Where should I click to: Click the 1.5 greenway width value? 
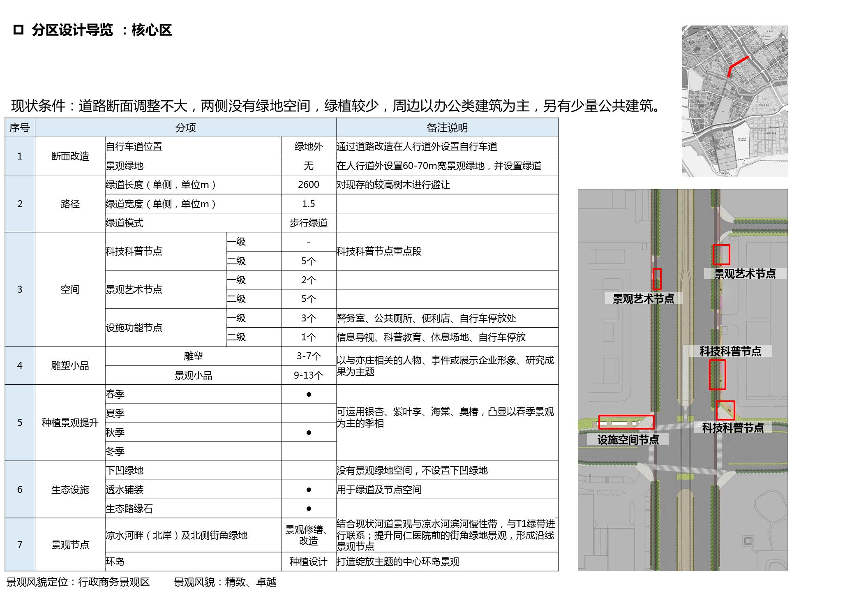point(309,204)
